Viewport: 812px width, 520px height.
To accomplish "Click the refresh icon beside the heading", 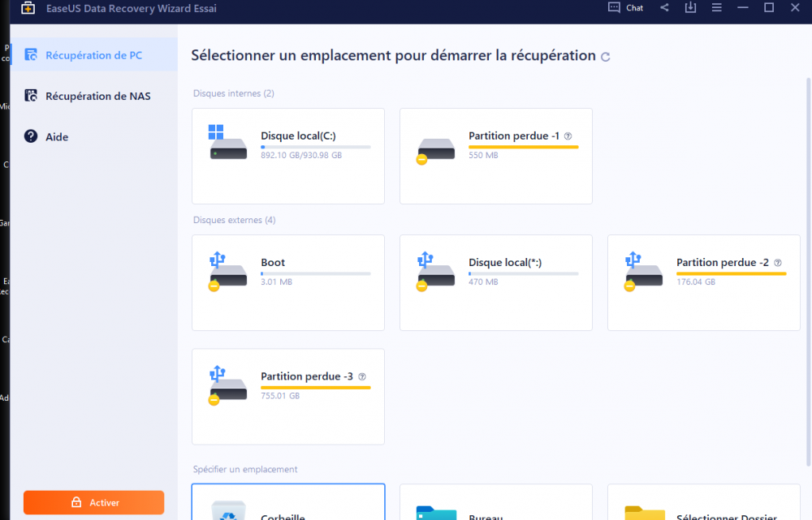I will (604, 57).
